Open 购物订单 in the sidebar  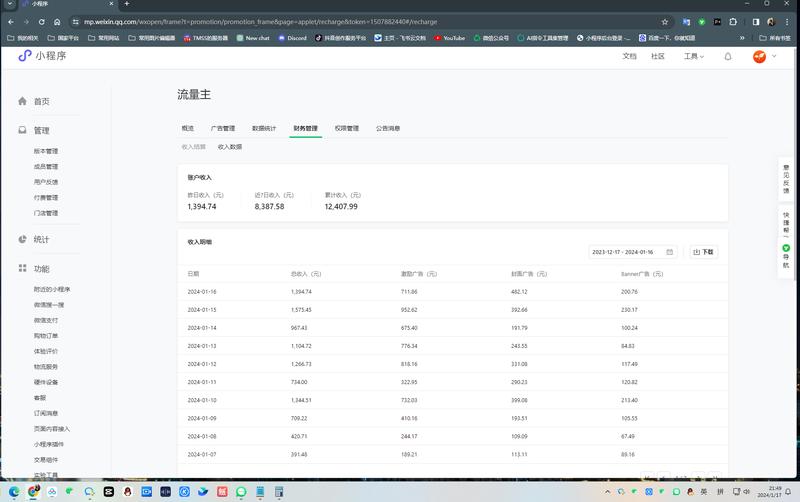(46, 336)
